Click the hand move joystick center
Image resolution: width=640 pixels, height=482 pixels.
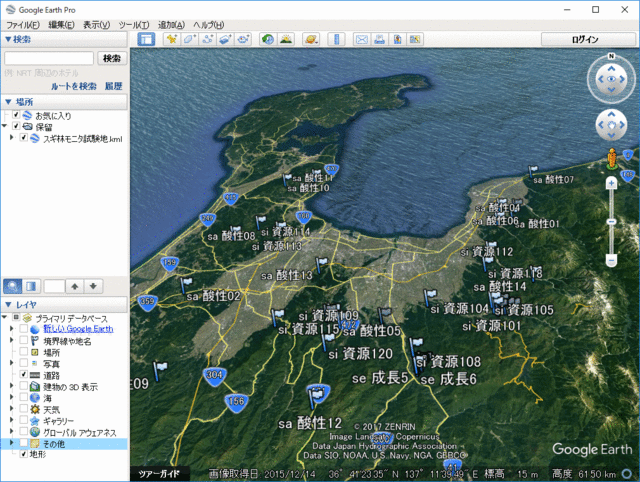pos(611,125)
